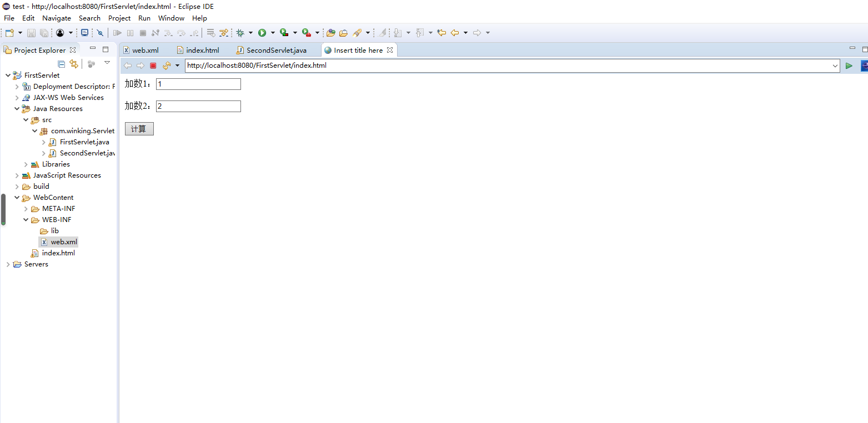
Task: Click the Step Return icon
Action: coord(194,33)
